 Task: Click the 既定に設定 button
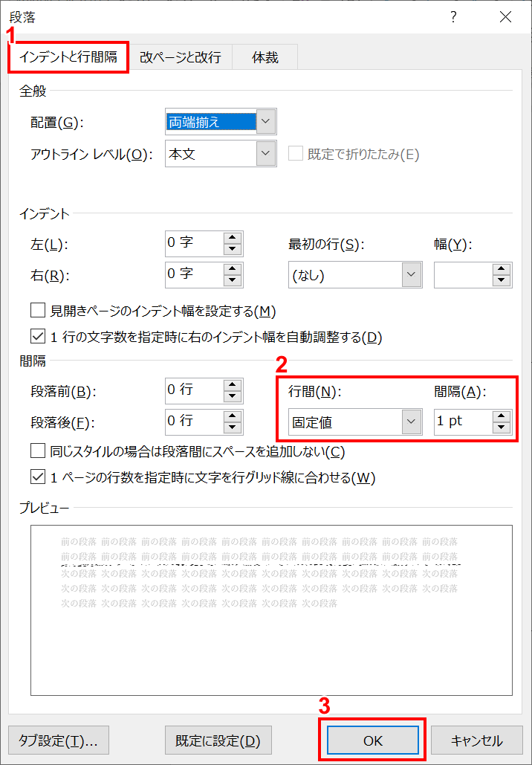click(218, 740)
